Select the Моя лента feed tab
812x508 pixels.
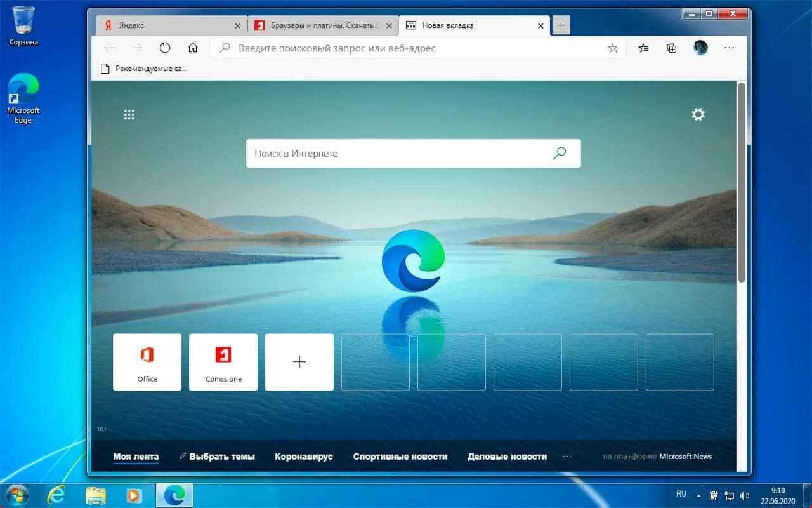(x=136, y=457)
